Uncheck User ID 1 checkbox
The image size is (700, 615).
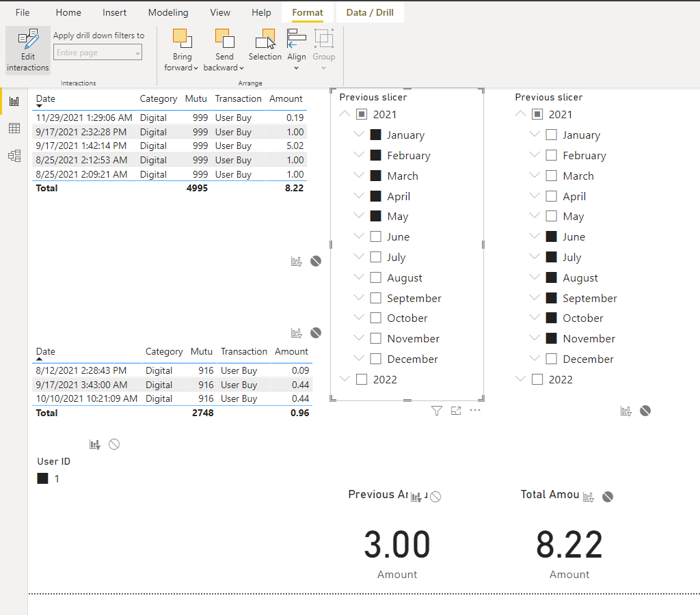pos(43,478)
